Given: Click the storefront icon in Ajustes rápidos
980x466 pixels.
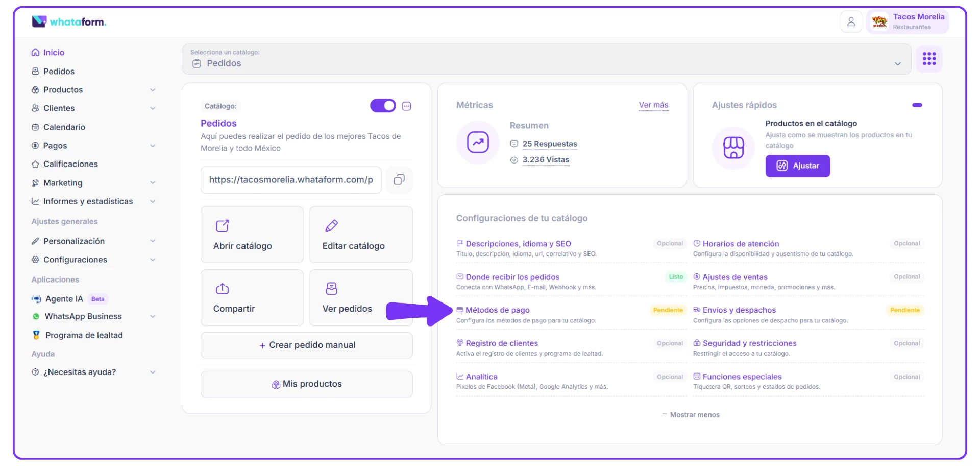Looking at the screenshot, I should click(x=733, y=148).
